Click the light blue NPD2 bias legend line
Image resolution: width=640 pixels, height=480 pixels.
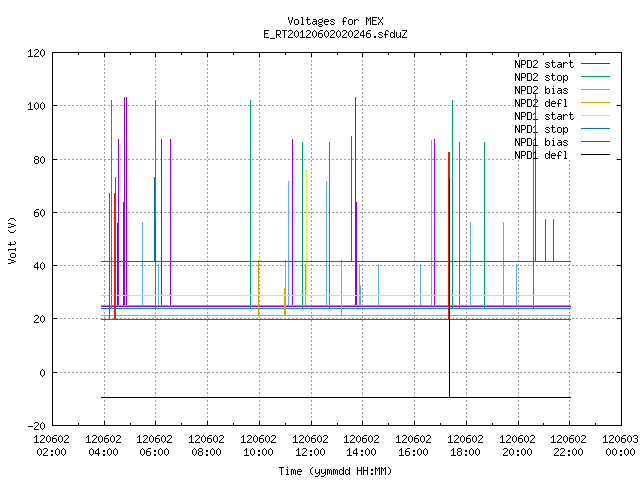pyautogui.click(x=595, y=90)
